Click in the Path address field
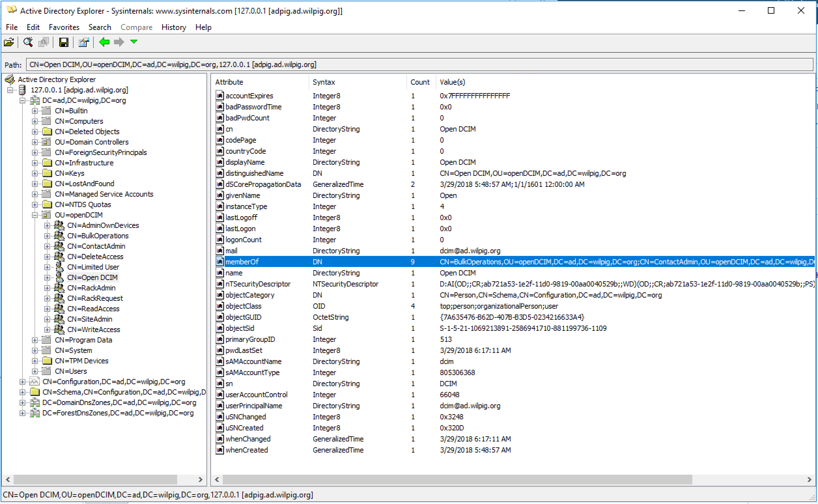This screenshot has height=504, width=818. [x=420, y=65]
